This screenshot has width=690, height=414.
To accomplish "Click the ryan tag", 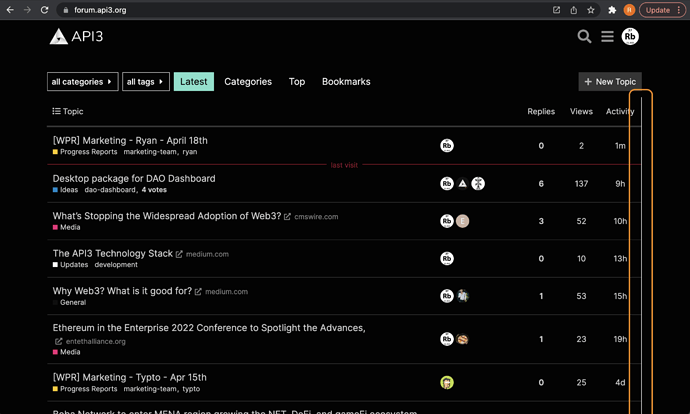I will 190,152.
